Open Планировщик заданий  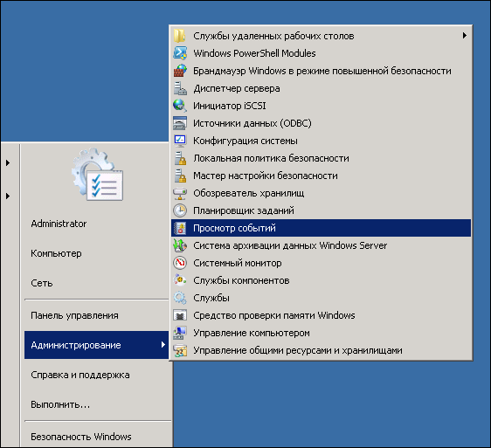click(x=321, y=210)
